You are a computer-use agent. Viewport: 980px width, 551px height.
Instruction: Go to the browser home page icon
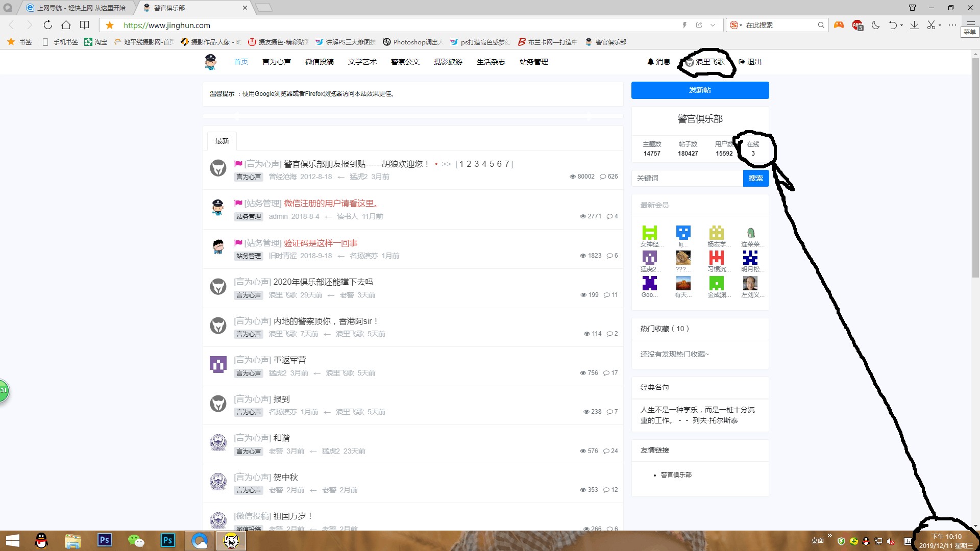coord(66,25)
